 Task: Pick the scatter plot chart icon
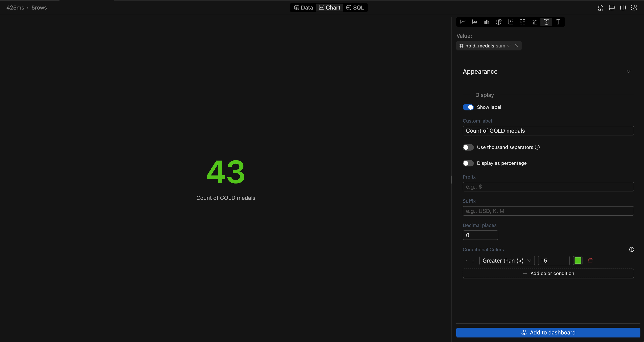click(510, 22)
